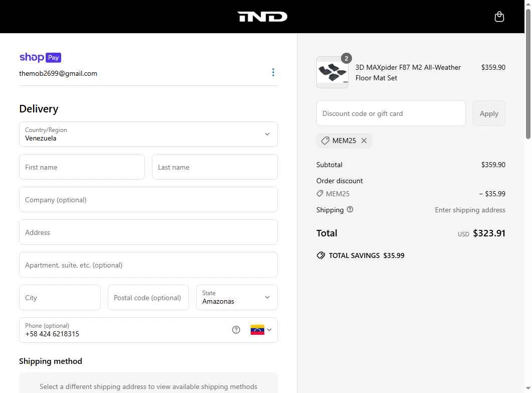Click the Discount code or gift card field

(x=391, y=113)
